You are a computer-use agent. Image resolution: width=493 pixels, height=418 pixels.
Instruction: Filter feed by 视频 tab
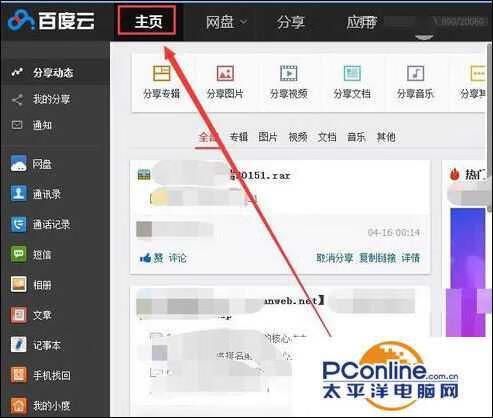298,137
